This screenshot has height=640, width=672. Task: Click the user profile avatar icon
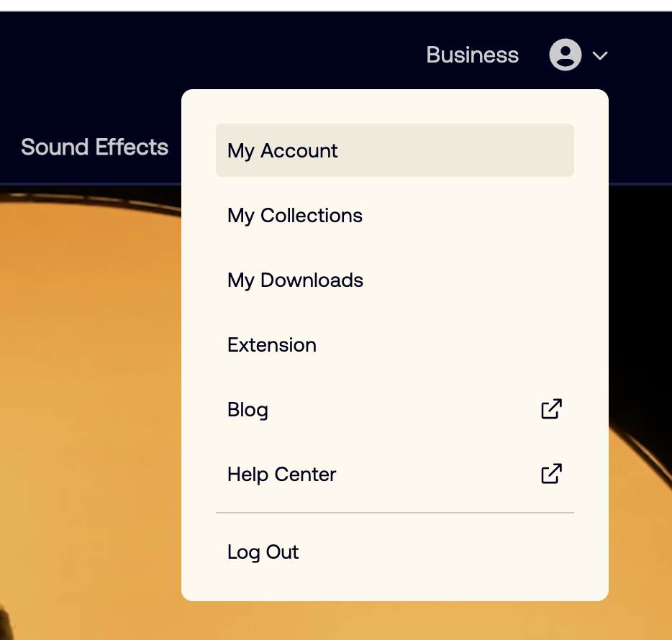click(x=566, y=55)
